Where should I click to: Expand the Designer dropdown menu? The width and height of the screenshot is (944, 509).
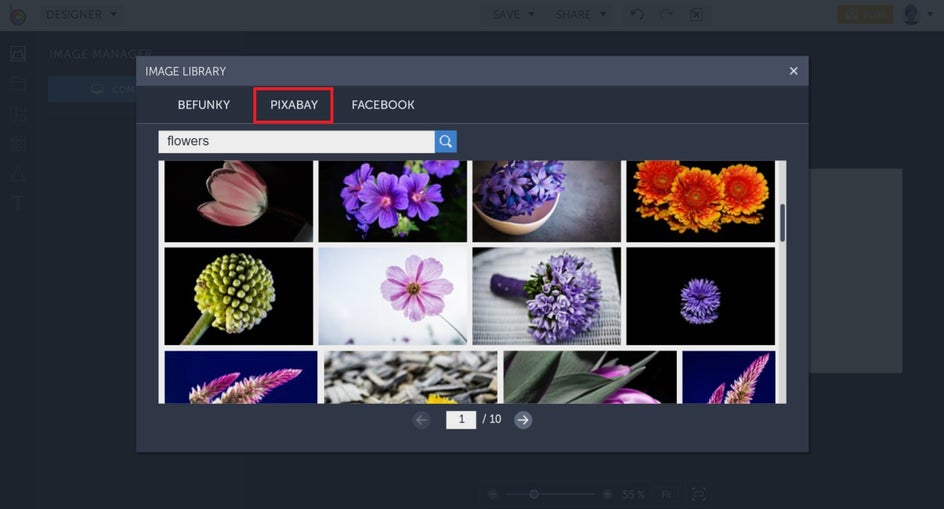(82, 14)
